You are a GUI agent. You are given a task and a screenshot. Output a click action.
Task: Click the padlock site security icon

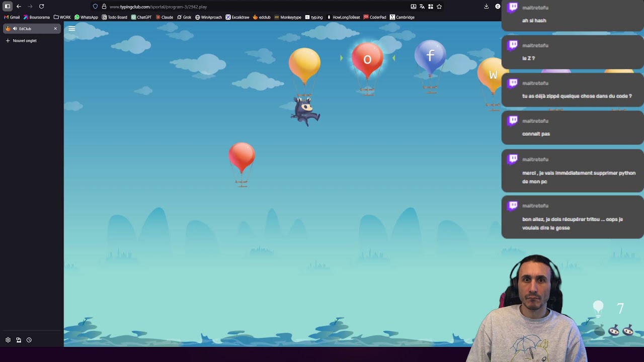point(104,7)
